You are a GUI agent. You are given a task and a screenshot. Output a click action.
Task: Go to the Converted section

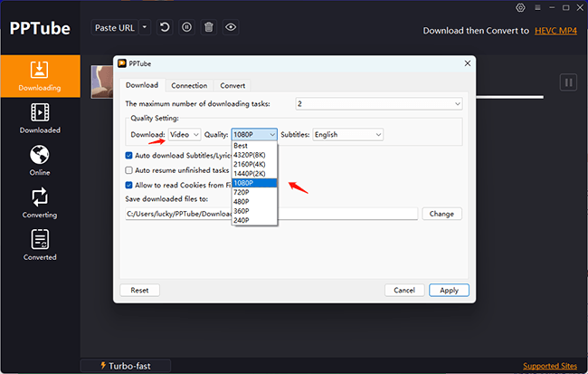(40, 245)
